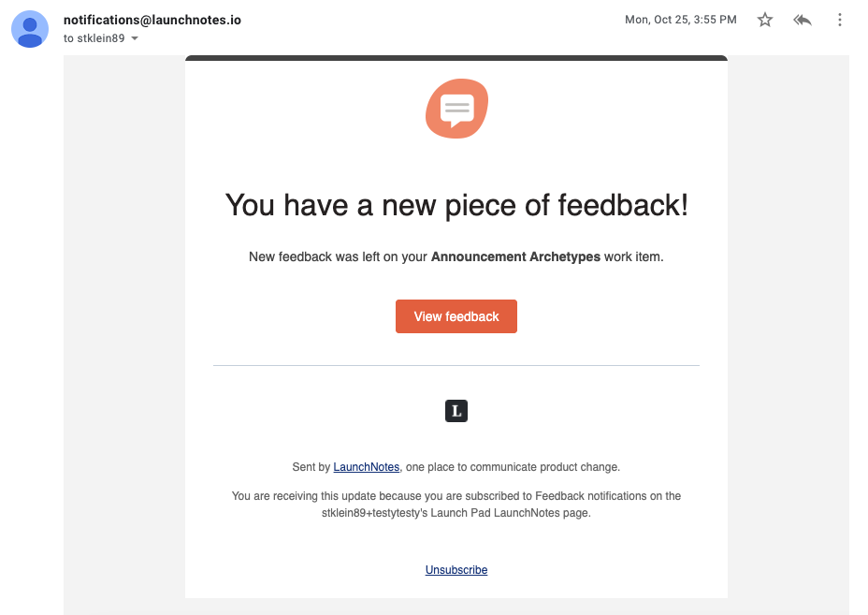868x615 pixels.
Task: Click the divider line below View feedback
Action: pyautogui.click(x=456, y=366)
